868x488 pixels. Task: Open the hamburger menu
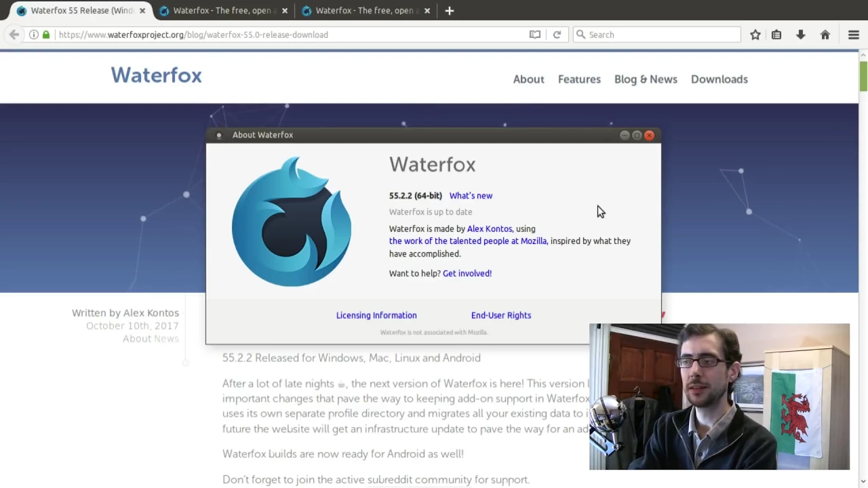pyautogui.click(x=854, y=35)
